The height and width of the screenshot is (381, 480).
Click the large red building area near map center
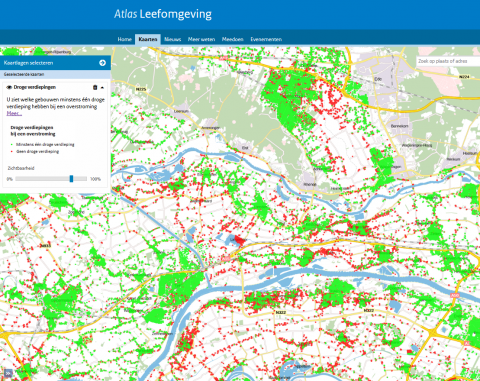[239, 240]
